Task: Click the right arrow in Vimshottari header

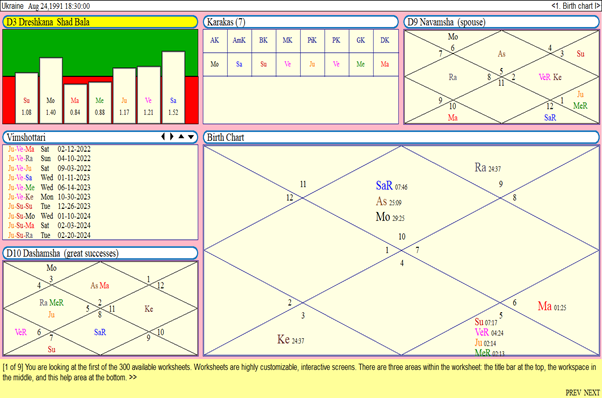Action: pos(172,137)
